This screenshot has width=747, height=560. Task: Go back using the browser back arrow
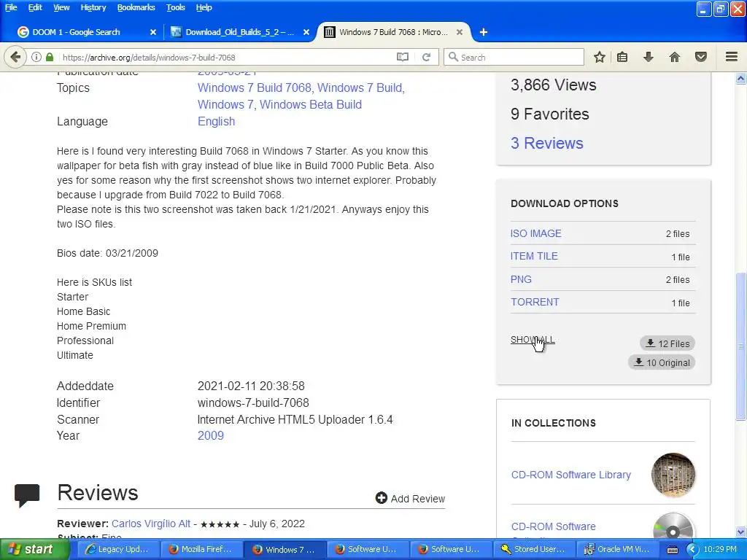(x=15, y=57)
